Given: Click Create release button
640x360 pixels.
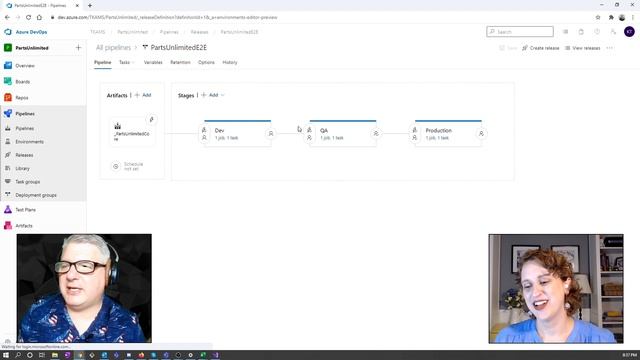Looking at the screenshot, I should click(540, 48).
